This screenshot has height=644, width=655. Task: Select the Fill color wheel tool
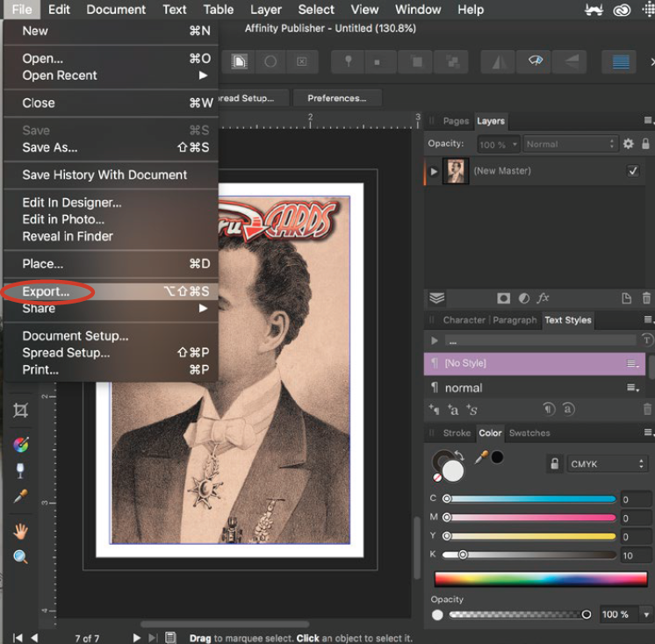(x=20, y=445)
